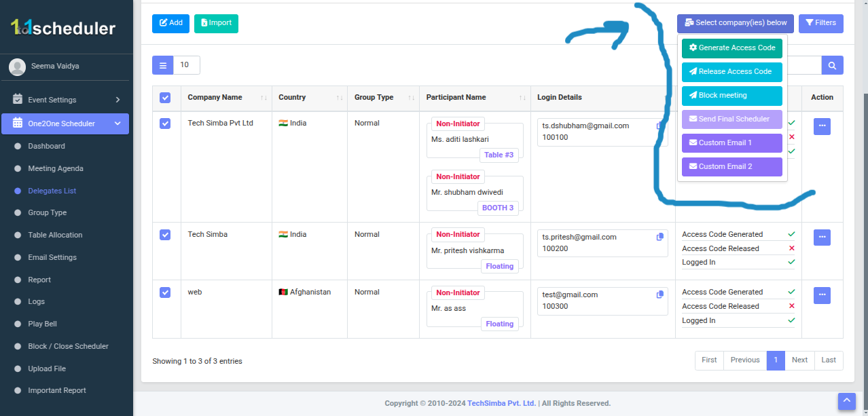Click the search magnifier icon button
The width and height of the screenshot is (868, 416).
pyautogui.click(x=832, y=65)
